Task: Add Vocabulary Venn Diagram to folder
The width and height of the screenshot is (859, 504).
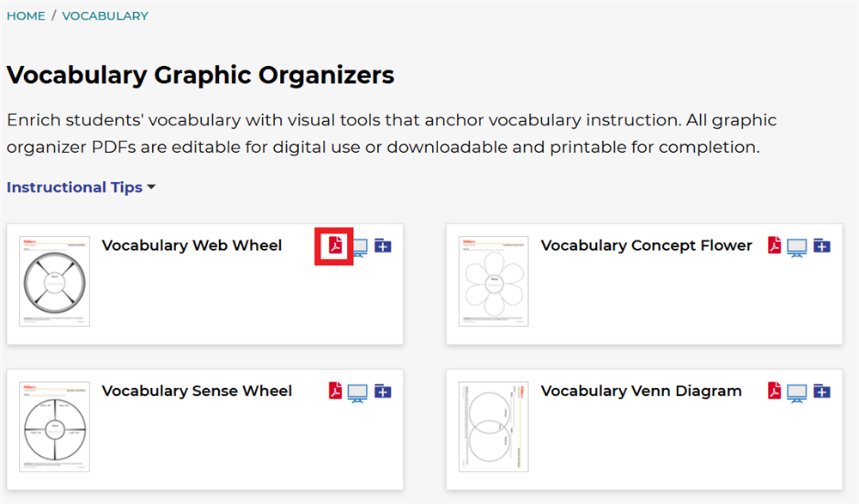Action: point(822,392)
